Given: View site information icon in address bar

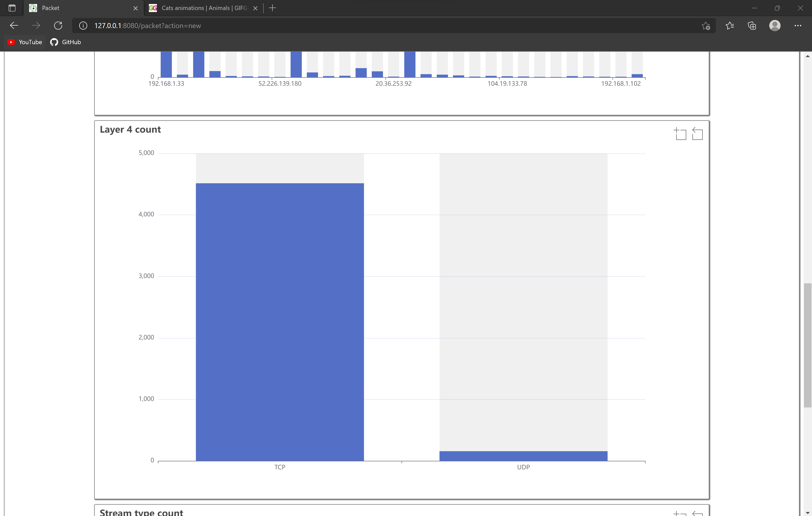Looking at the screenshot, I should [83, 26].
